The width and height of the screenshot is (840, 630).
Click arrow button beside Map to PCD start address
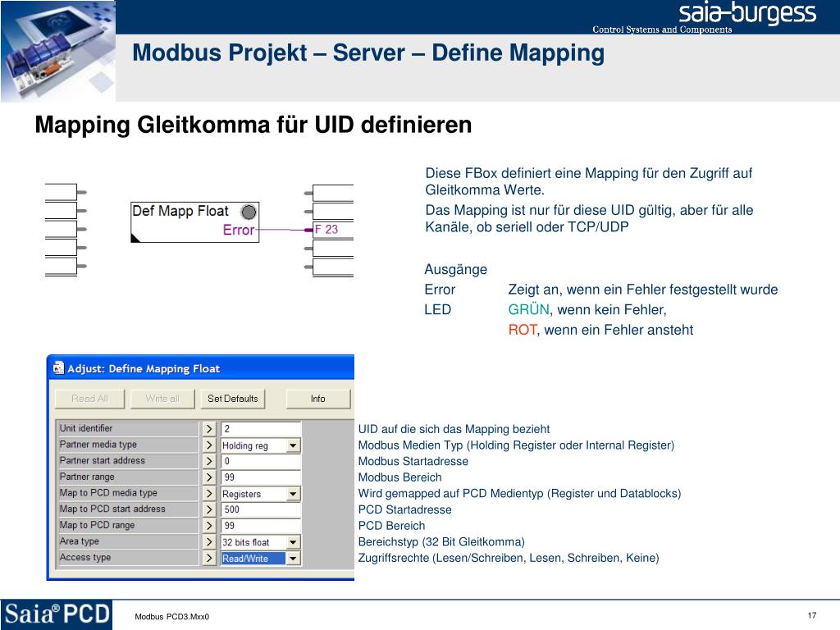[x=209, y=509]
